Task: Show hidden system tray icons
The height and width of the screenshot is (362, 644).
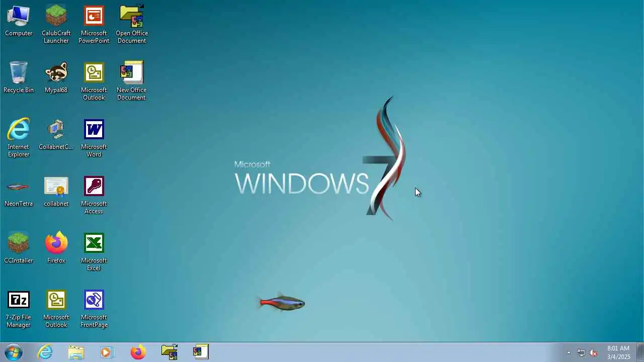Action: (569, 352)
